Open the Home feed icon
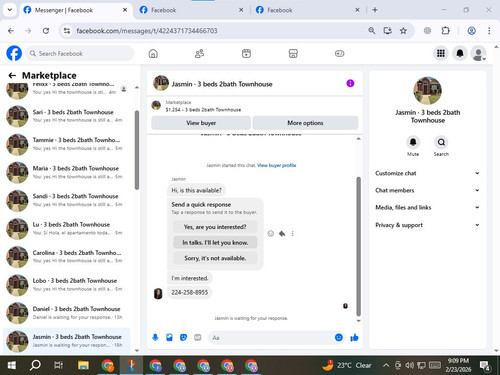Viewport: 500px width, 375px height. [153, 53]
